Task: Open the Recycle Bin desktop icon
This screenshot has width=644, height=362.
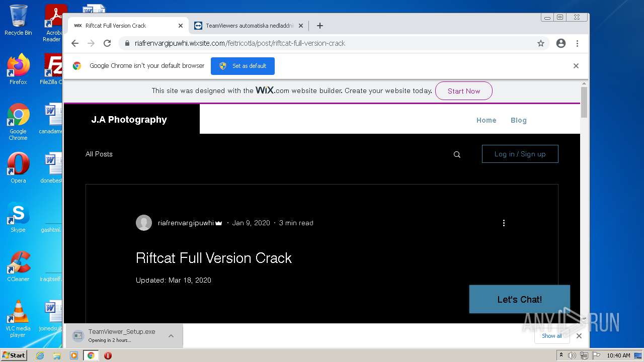Action: pyautogui.click(x=18, y=20)
